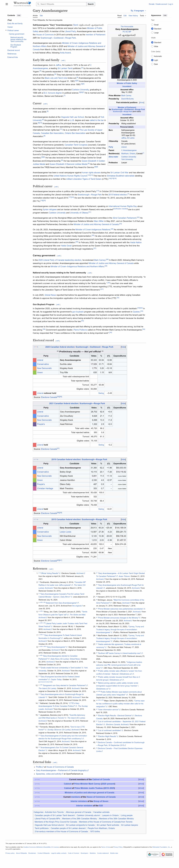Choose the Dark color theme
This screenshot has width=179, height=868.
(x=152, y=64)
